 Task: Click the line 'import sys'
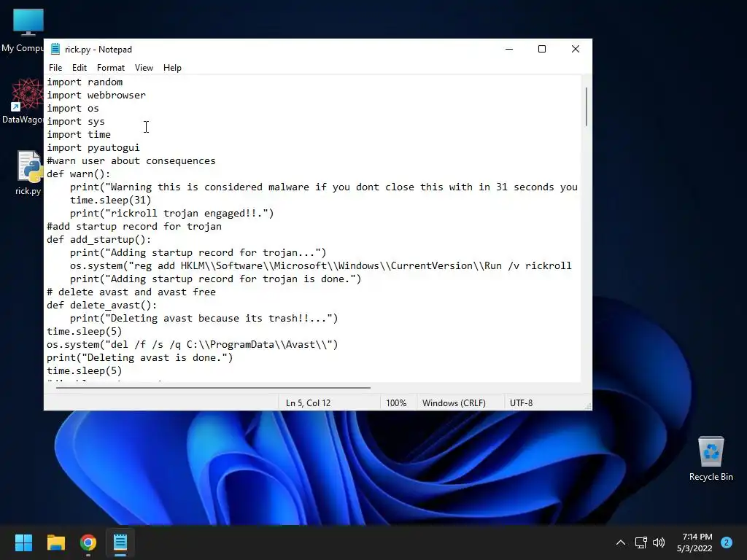76,122
